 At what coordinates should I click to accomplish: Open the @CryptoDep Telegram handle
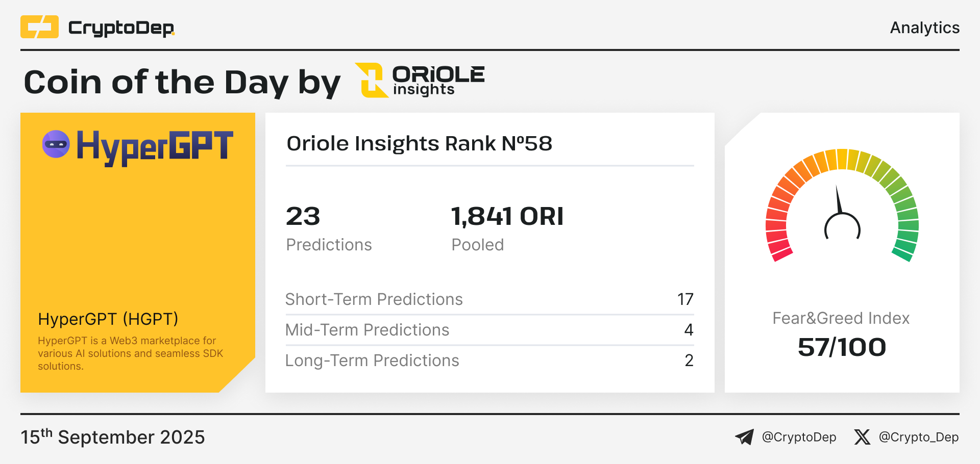[x=799, y=437]
